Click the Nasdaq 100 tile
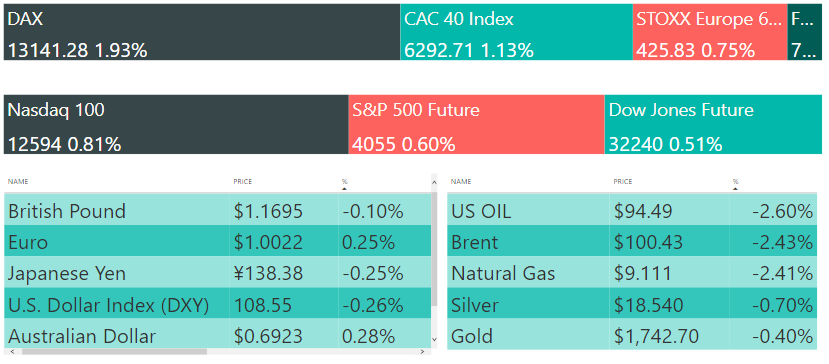This screenshot has height=364, width=829. [x=176, y=124]
